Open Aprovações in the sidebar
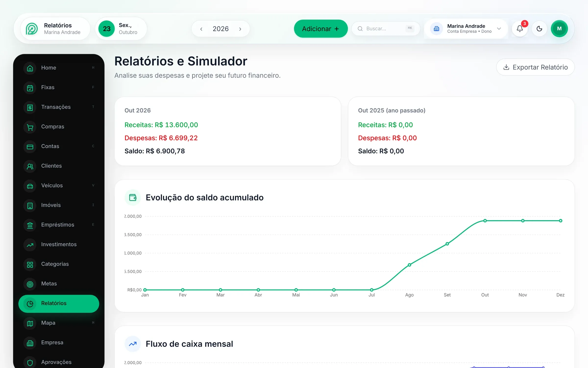 (x=59, y=362)
